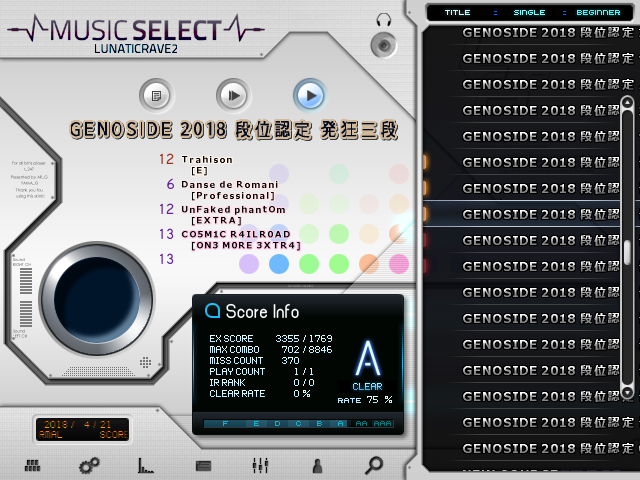Click the solid pink lamp circle
Viewport: 640px width, 480px height.
click(399, 264)
